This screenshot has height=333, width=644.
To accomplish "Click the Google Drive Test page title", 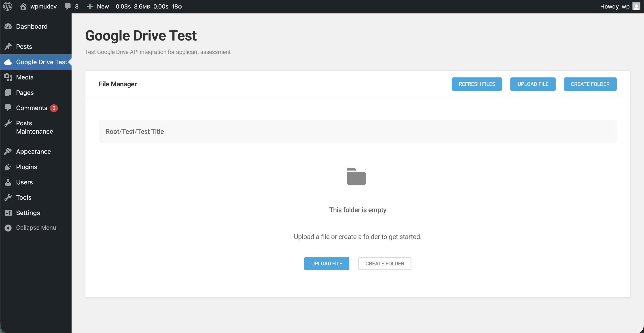I will (141, 36).
